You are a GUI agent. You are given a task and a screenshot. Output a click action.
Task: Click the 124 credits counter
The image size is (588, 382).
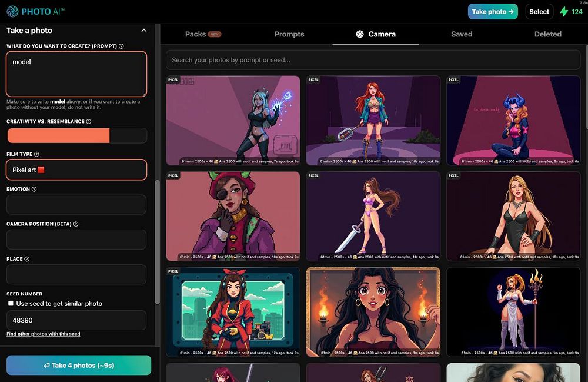(x=577, y=12)
